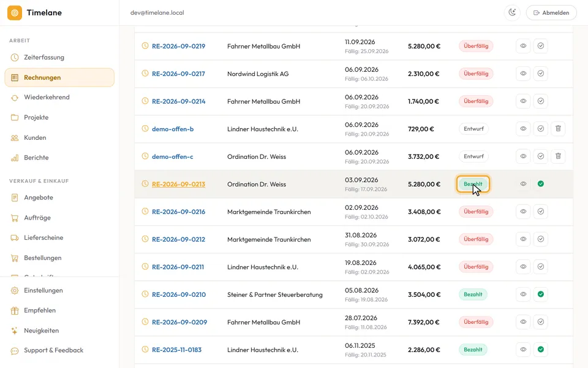Navigate to Bestellungen
This screenshot has width=588, height=368.
click(x=59, y=258)
